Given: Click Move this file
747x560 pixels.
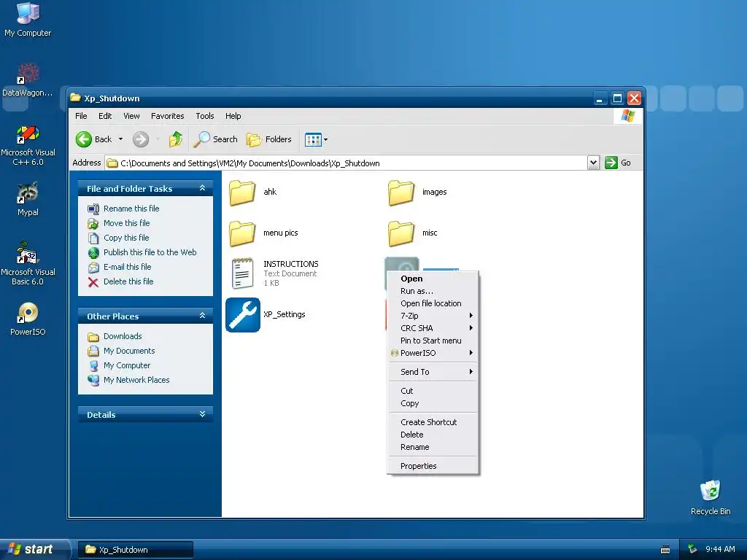Looking at the screenshot, I should click(x=127, y=223).
